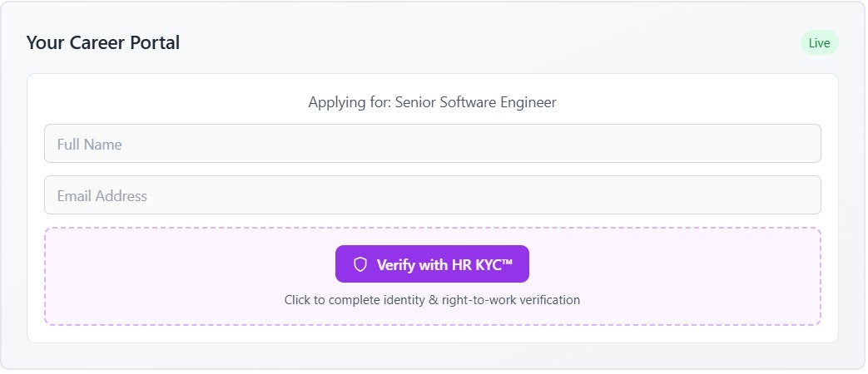Click the Applying for: Senior Software Engineer label
Viewport: 868px width, 374px height.
point(432,102)
